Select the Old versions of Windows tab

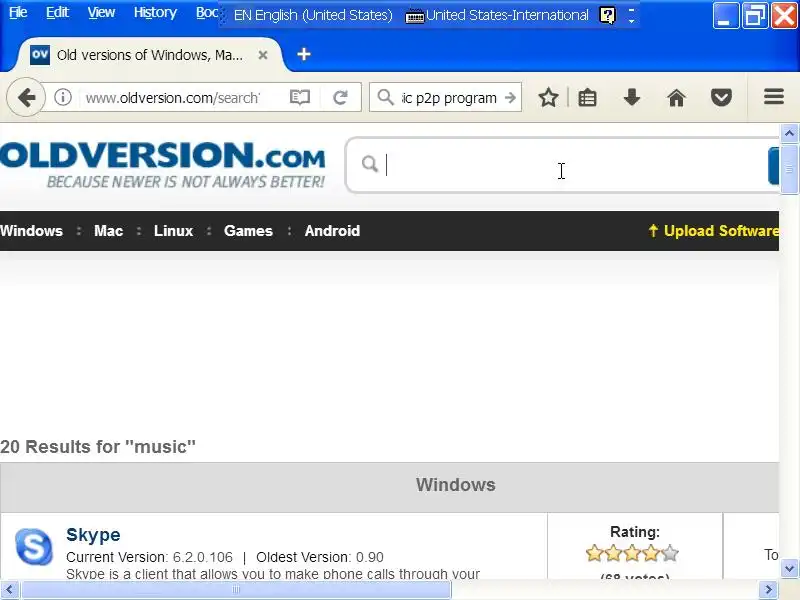[x=150, y=55]
